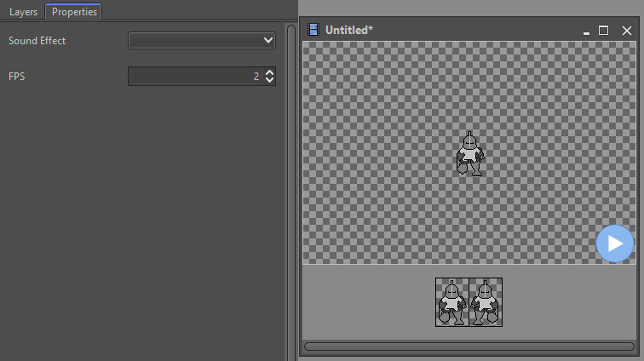
Task: Click the knight sprite in the preview
Action: coord(470,154)
